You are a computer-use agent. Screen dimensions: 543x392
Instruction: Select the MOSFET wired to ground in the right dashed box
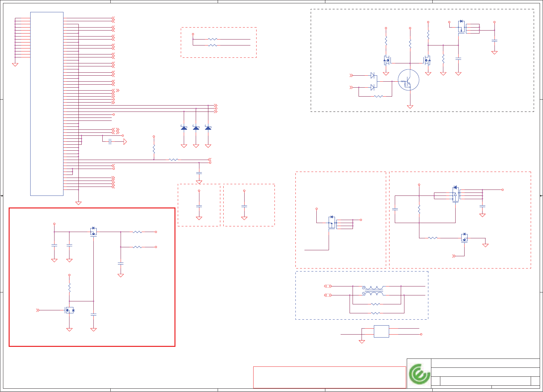coord(465,238)
